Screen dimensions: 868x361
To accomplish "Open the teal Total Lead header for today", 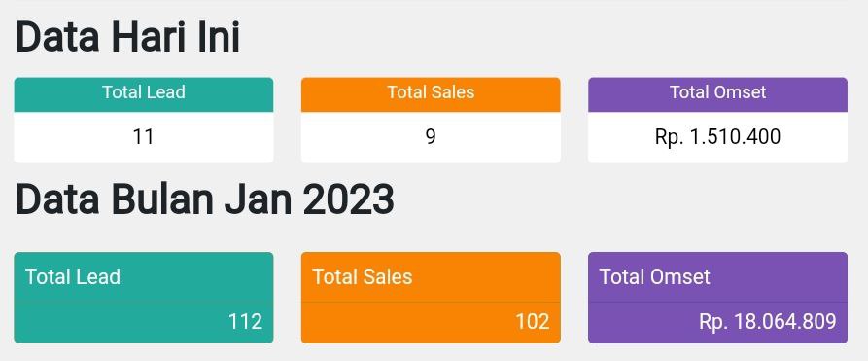I will coord(144,94).
